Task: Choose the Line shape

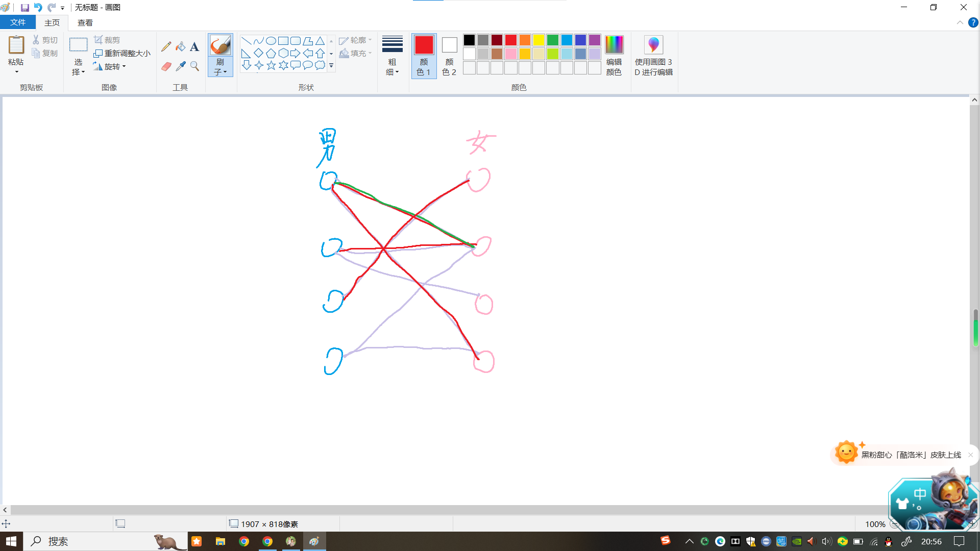Action: click(x=246, y=41)
